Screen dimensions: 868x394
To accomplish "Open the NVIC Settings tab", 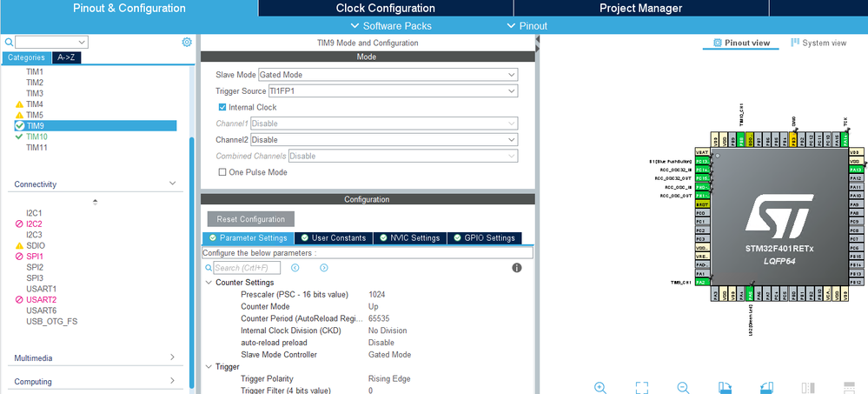I will (409, 237).
